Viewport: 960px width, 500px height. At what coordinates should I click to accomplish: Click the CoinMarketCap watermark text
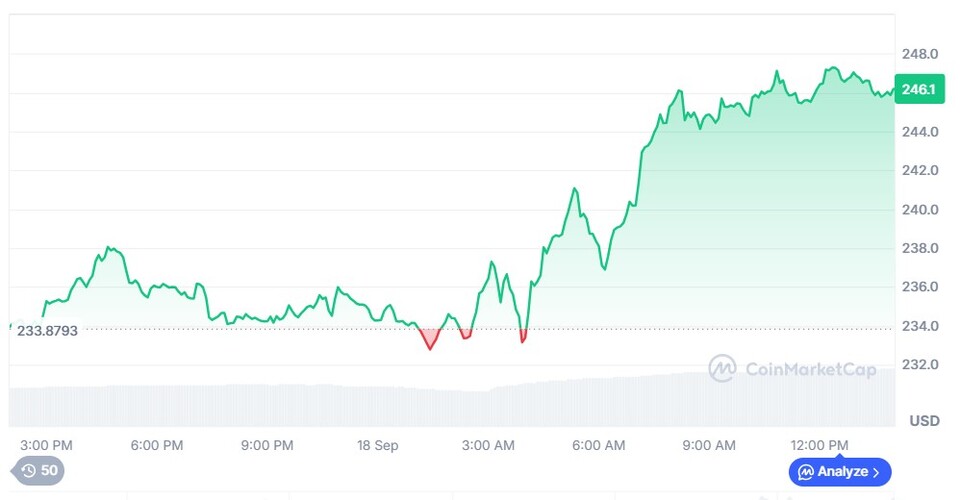click(x=810, y=370)
